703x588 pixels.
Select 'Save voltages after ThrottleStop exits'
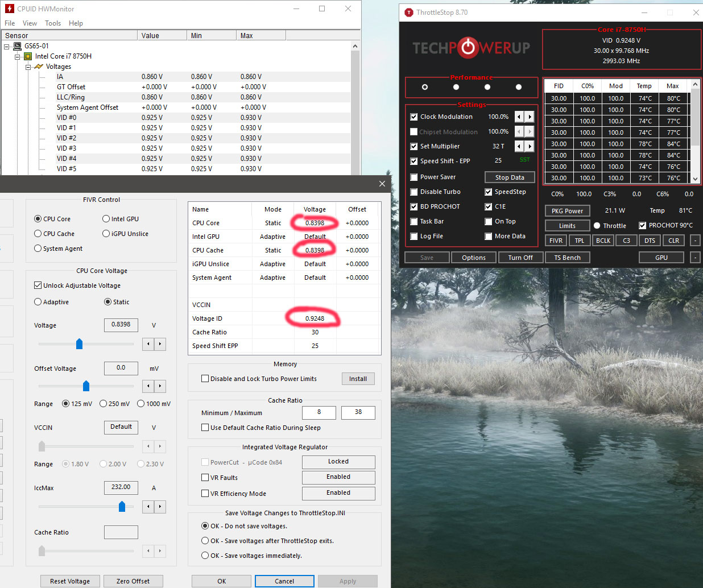(x=205, y=541)
